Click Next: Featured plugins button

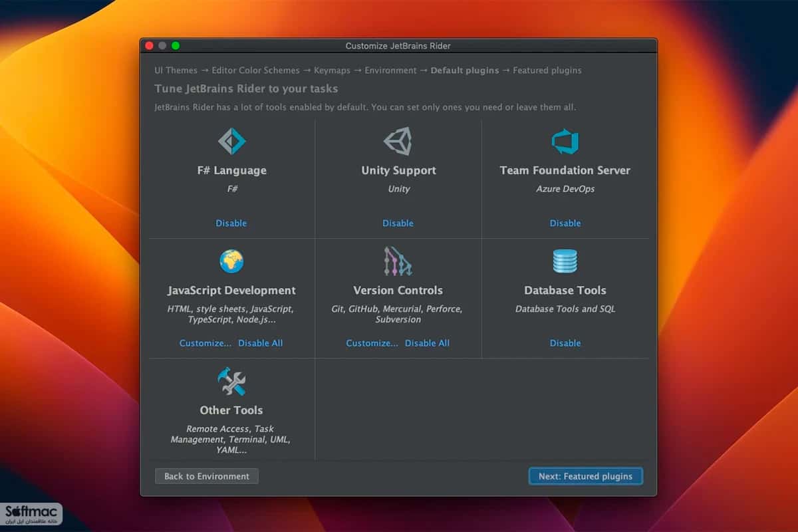click(x=586, y=476)
